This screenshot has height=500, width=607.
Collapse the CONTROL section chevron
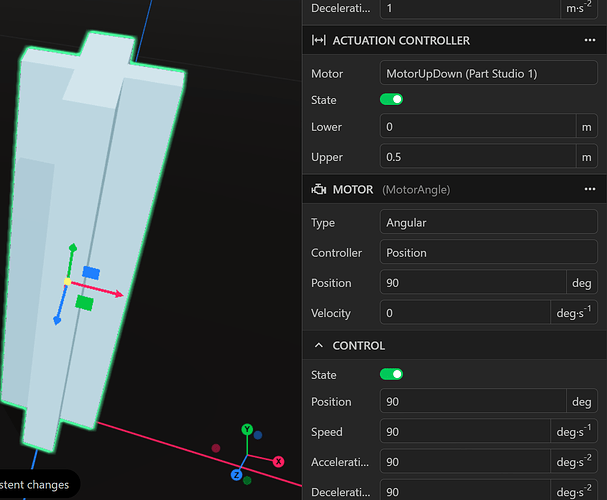click(x=319, y=346)
